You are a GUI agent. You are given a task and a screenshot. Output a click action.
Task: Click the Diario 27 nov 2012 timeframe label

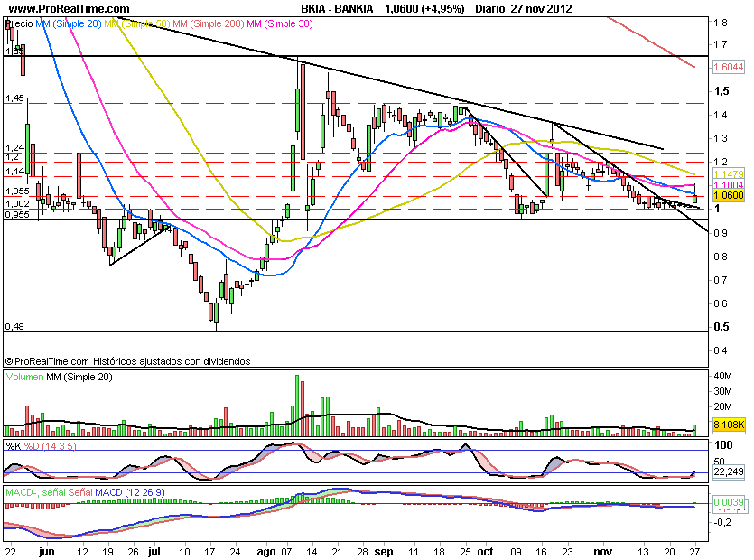point(524,9)
